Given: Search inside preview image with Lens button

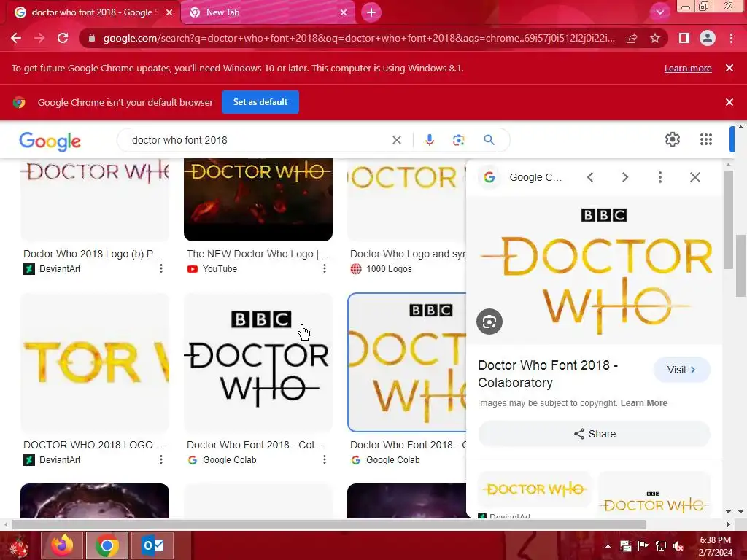Looking at the screenshot, I should (x=489, y=322).
